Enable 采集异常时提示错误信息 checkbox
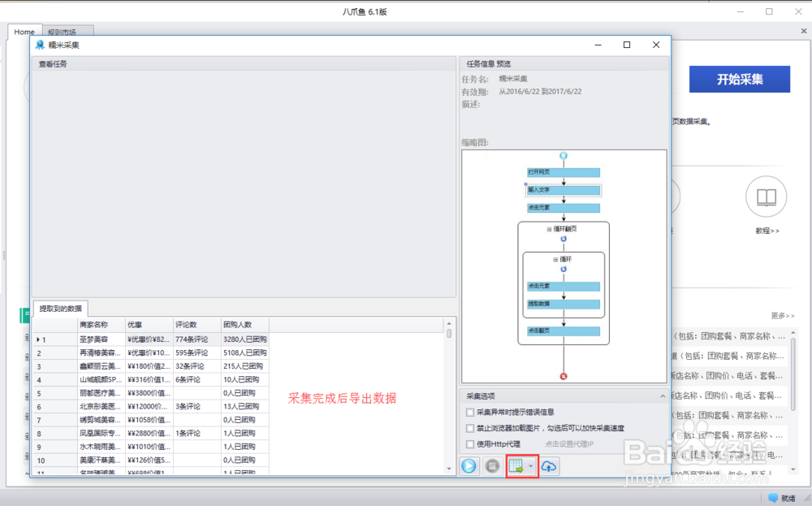 click(x=470, y=413)
